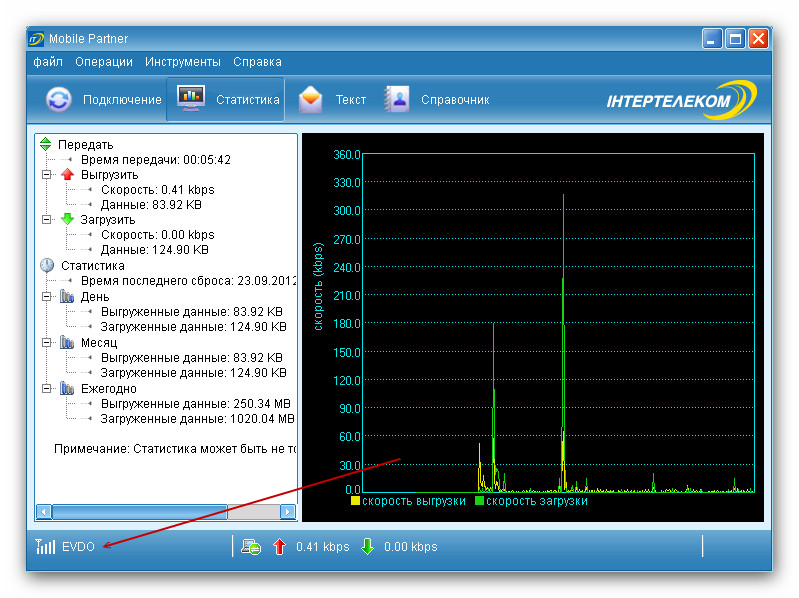Open the файл menu

click(48, 62)
